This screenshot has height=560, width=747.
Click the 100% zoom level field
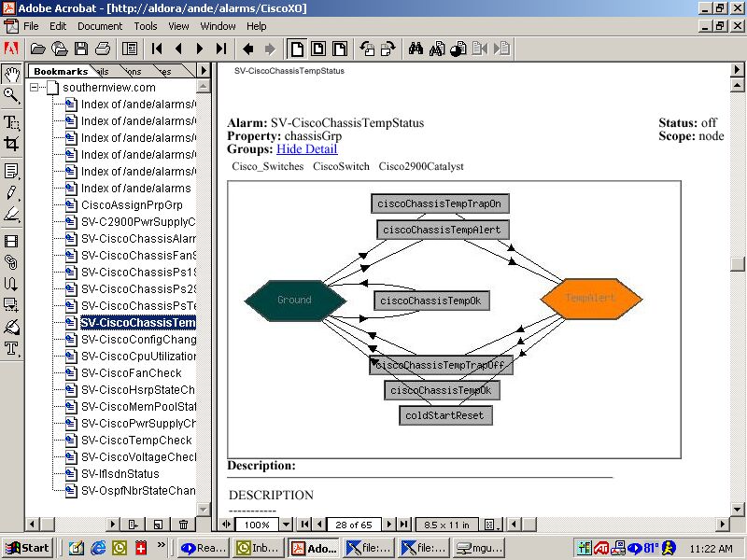click(257, 525)
